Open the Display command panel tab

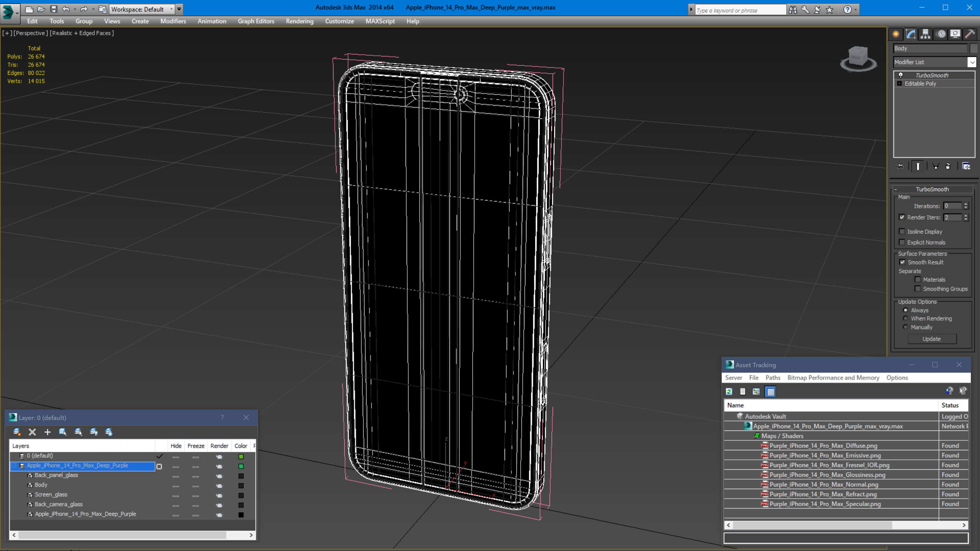(x=955, y=34)
